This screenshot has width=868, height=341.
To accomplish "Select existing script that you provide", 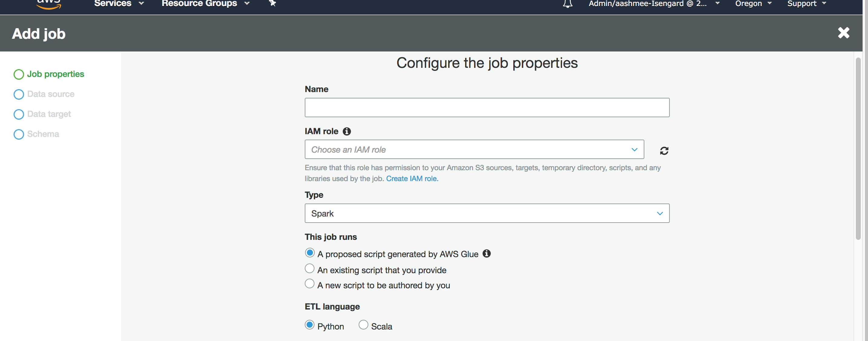I will [309, 269].
